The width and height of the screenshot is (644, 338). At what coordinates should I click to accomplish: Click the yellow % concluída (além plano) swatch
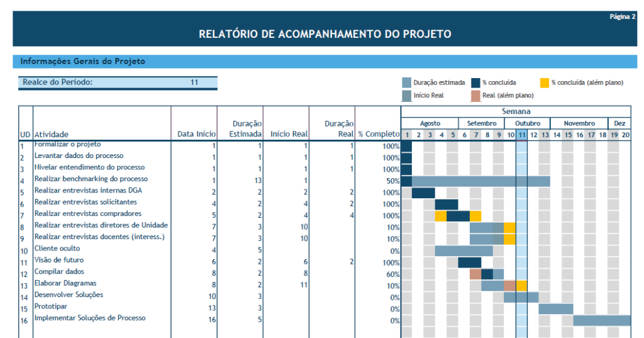545,82
